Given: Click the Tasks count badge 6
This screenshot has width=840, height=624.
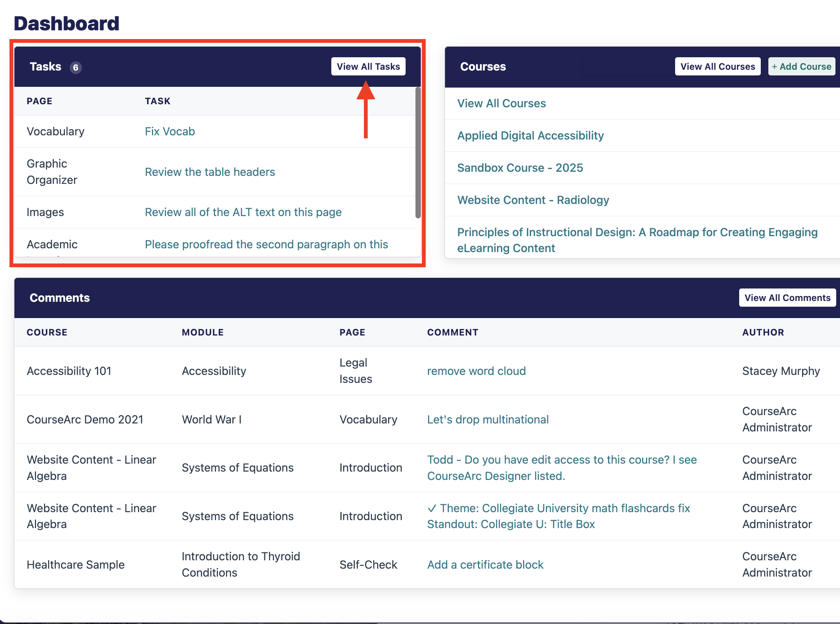Looking at the screenshot, I should pyautogui.click(x=75, y=67).
